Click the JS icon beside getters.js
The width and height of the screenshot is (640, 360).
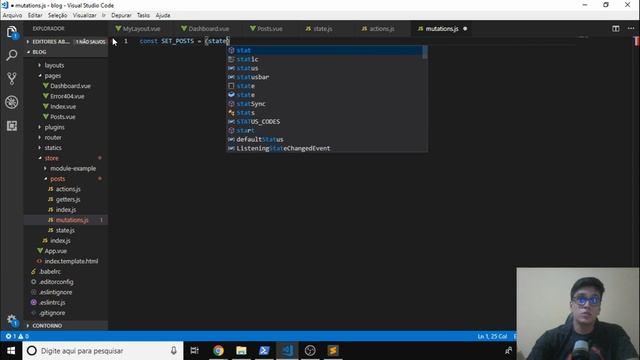pyautogui.click(x=51, y=199)
